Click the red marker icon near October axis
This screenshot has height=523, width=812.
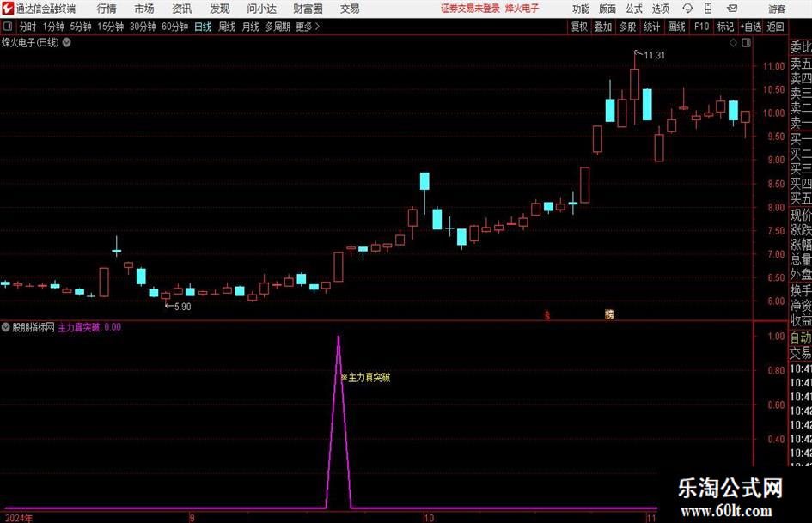547,315
